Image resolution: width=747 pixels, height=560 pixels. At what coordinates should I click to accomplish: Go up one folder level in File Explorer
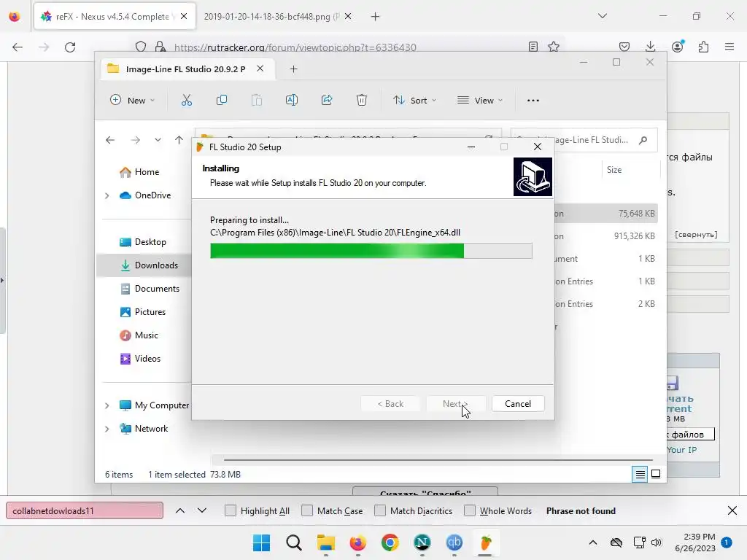click(x=179, y=140)
